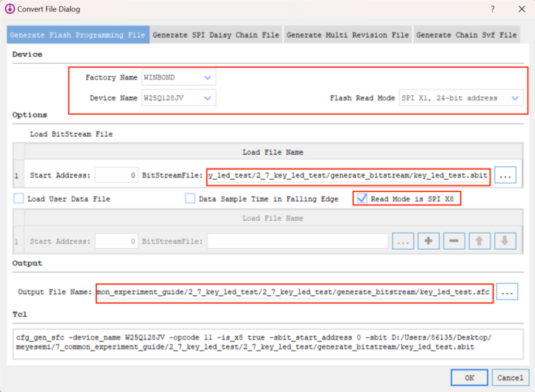Browse for the key_led_test.sbit bitstream file
535x392 pixels.
[x=505, y=176]
